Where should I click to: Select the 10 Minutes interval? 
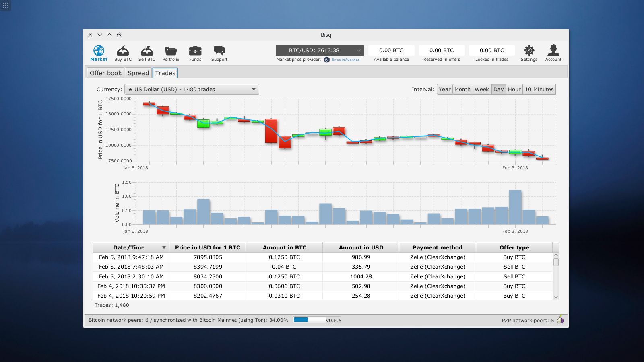point(539,89)
